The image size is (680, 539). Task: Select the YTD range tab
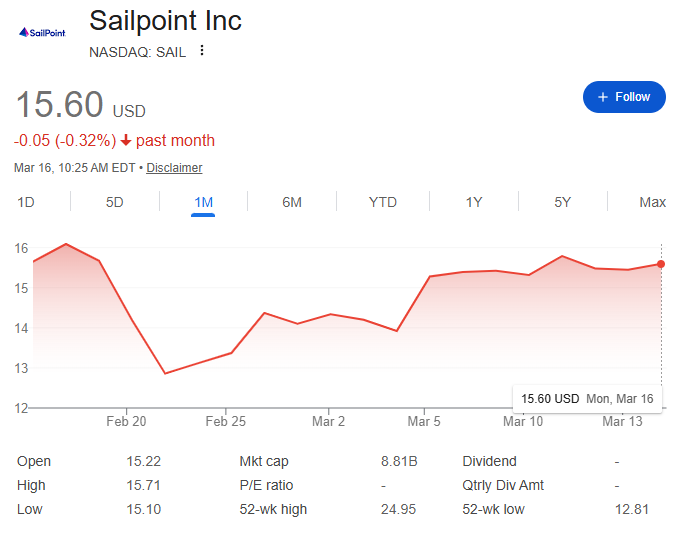(x=382, y=202)
